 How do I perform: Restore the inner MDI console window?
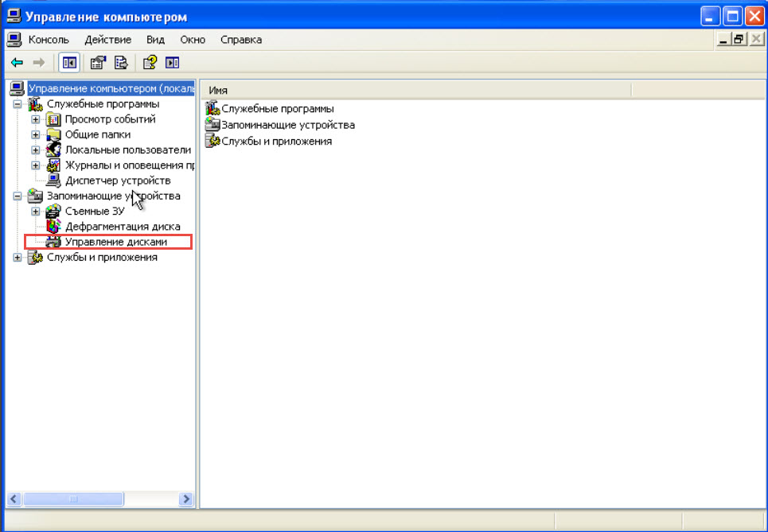coord(739,40)
